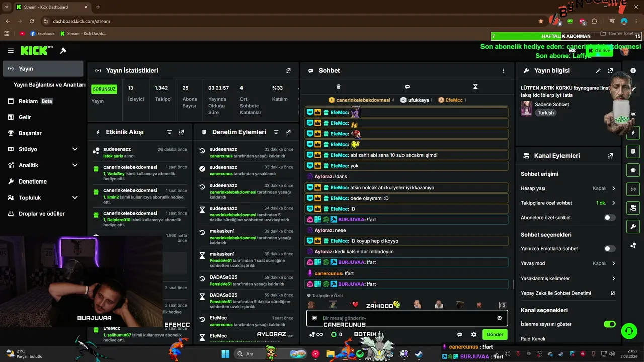Viewport: 644px width, 362px height.
Task: Open Droplar ve ödüller sidebar item
Action: click(x=43, y=214)
